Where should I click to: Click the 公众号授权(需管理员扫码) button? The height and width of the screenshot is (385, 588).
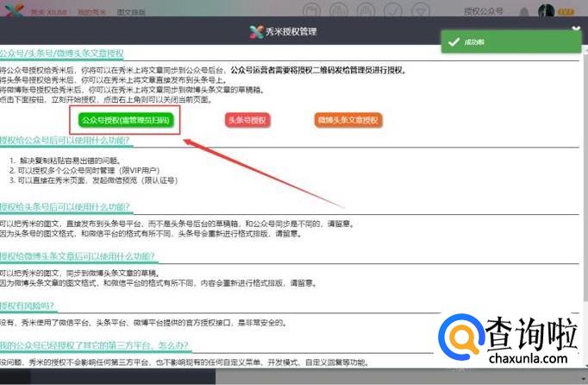pos(126,120)
